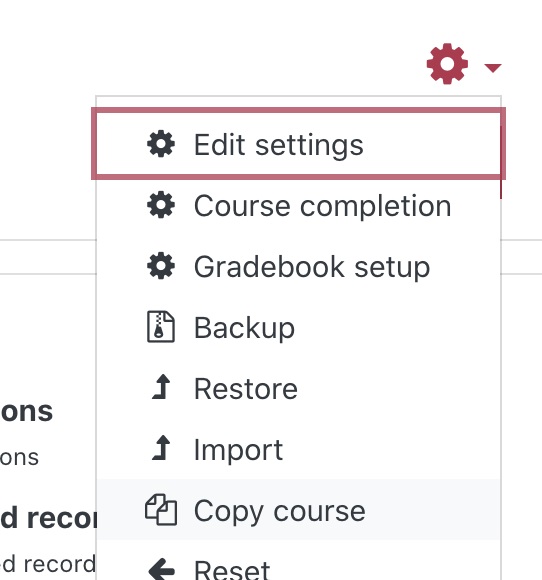The height and width of the screenshot is (580, 542).
Task: Click the bold 'ons' heading link
Action: pos(26,411)
